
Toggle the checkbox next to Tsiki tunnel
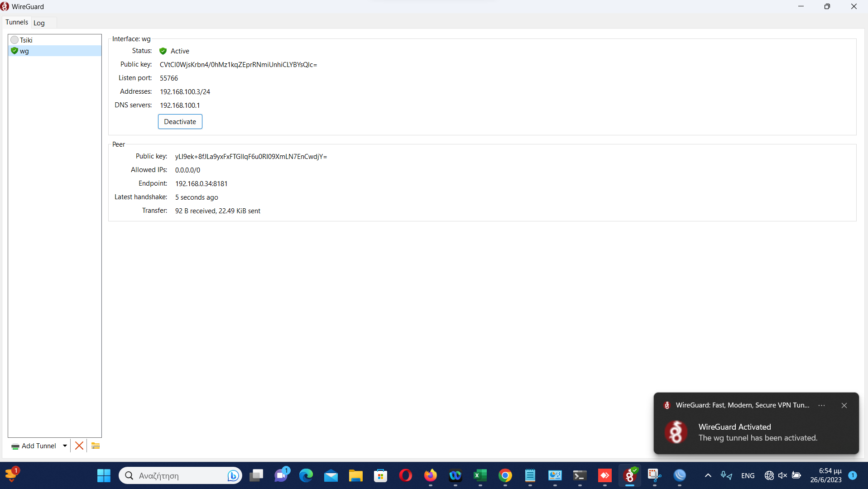(14, 40)
